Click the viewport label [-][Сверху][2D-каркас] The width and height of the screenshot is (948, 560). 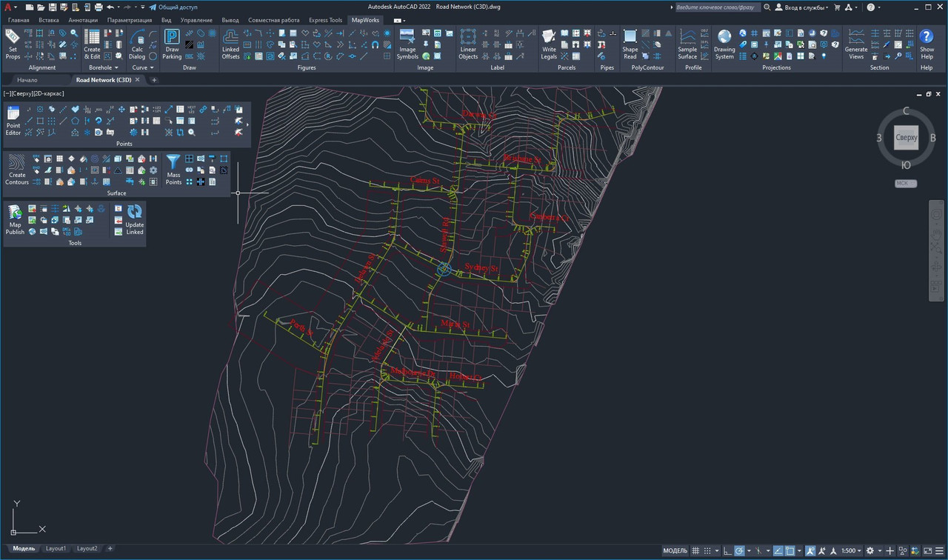[x=33, y=93]
